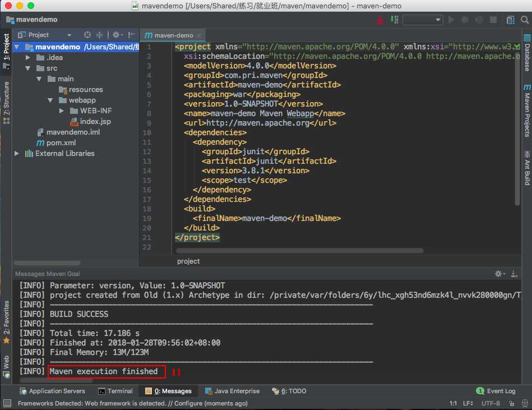Open the run configuration dropdown
Image resolution: width=532 pixels, height=410 pixels.
[x=423, y=20]
